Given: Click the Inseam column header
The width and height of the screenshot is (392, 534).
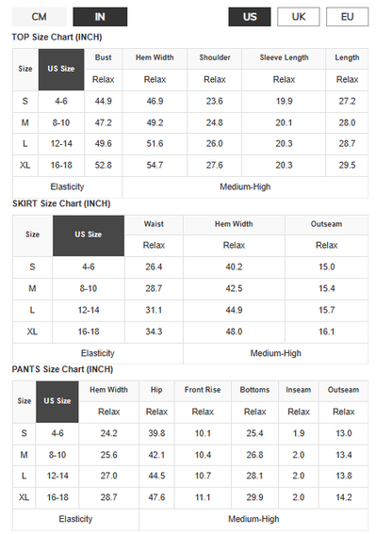Looking at the screenshot, I should tap(299, 390).
